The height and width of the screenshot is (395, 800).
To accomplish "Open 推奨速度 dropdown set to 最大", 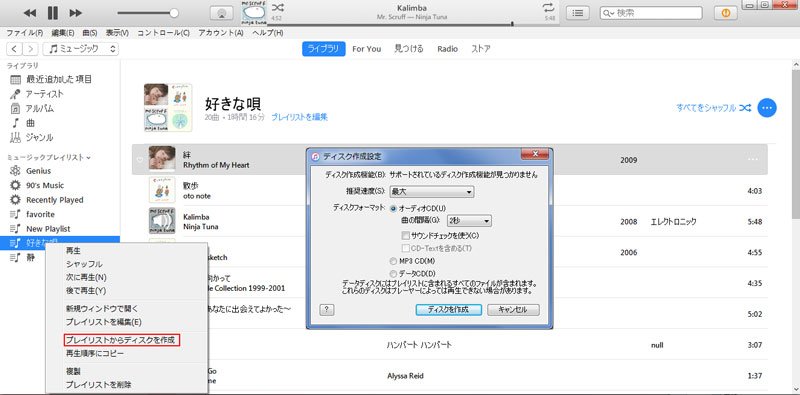I will [431, 192].
